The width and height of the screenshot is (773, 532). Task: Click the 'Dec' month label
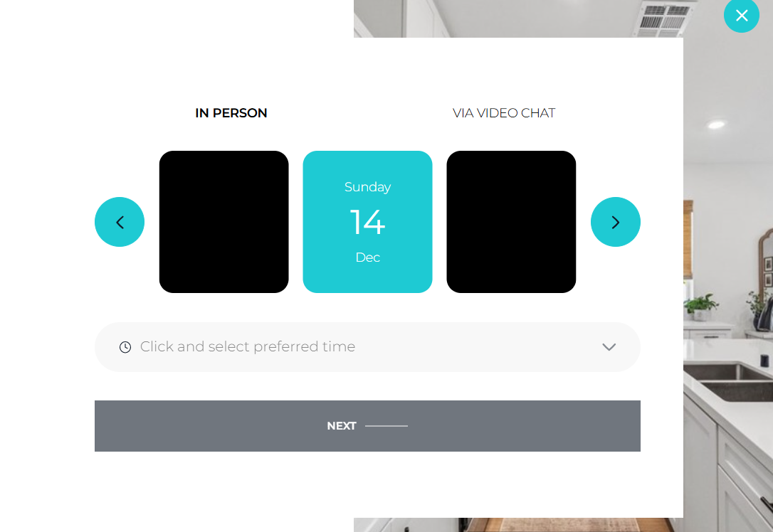(x=367, y=257)
